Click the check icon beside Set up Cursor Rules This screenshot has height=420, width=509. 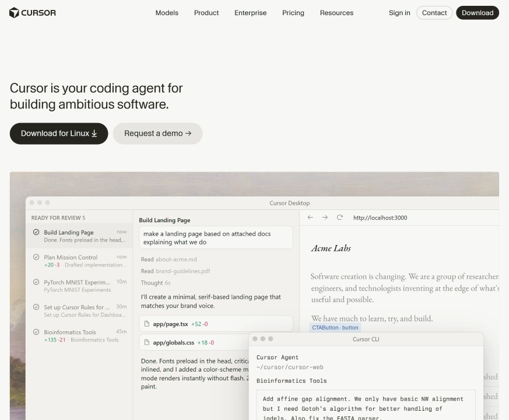tap(36, 307)
